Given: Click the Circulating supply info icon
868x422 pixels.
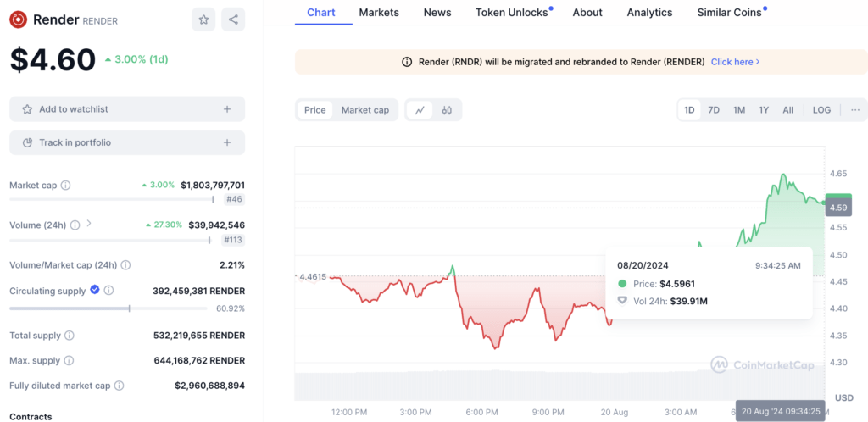Looking at the screenshot, I should pos(108,291).
